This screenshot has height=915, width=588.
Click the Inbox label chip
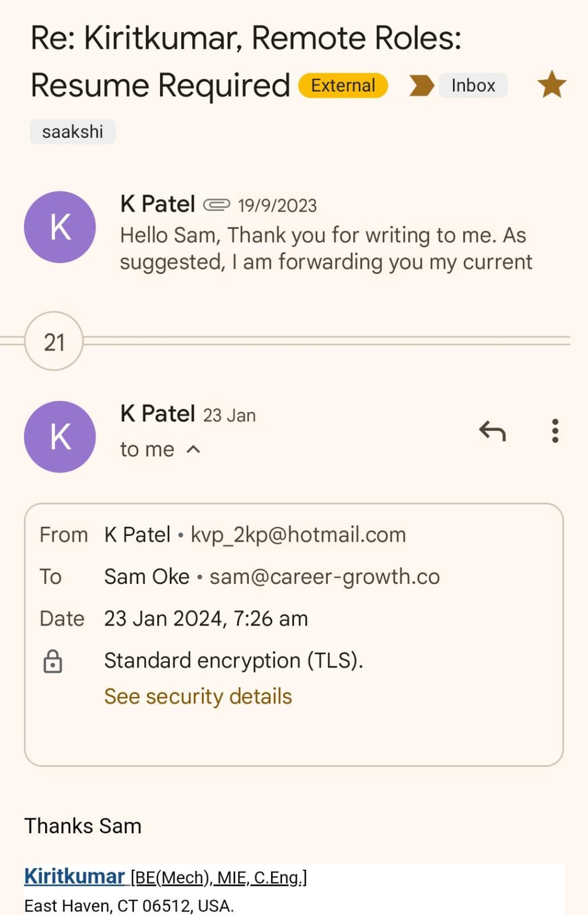tap(473, 86)
